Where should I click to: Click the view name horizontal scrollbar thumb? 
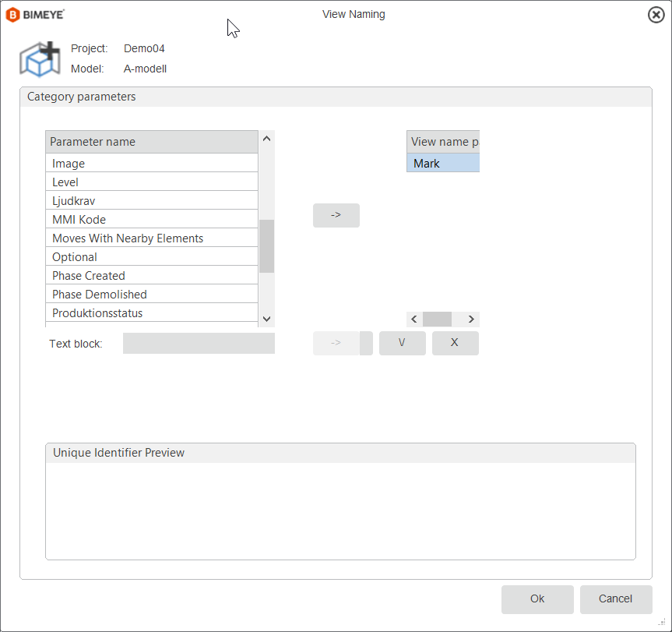(x=437, y=320)
